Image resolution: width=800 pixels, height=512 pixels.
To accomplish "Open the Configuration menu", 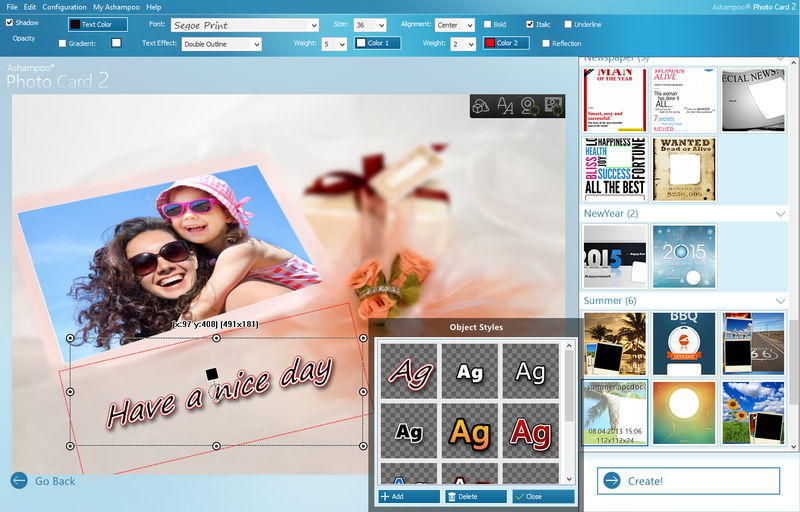I will 64,7.
